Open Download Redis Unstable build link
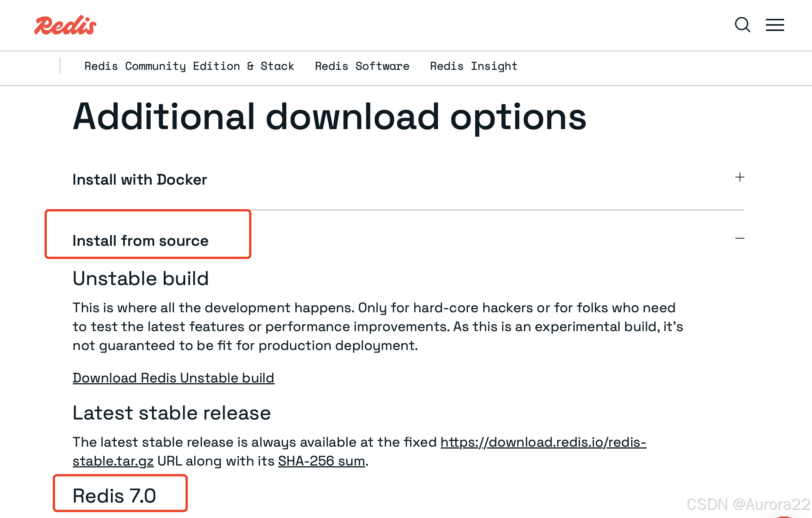This screenshot has height=518, width=812. 174,378
